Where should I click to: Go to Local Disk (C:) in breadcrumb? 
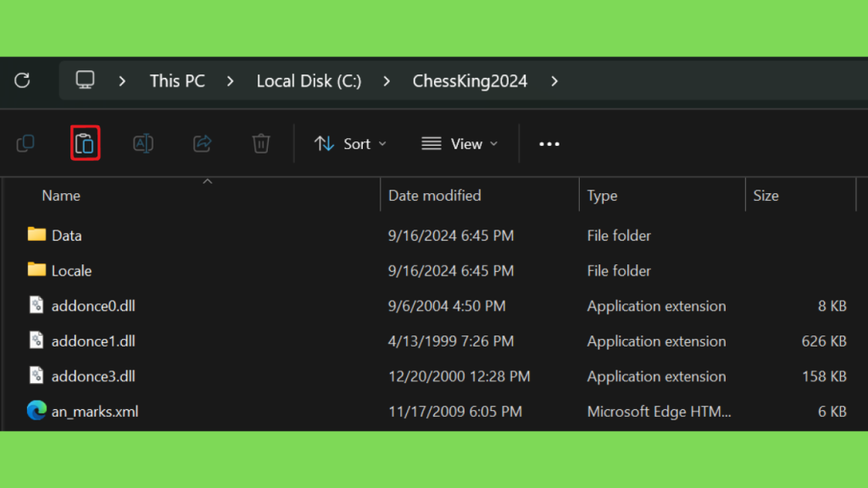(x=309, y=81)
